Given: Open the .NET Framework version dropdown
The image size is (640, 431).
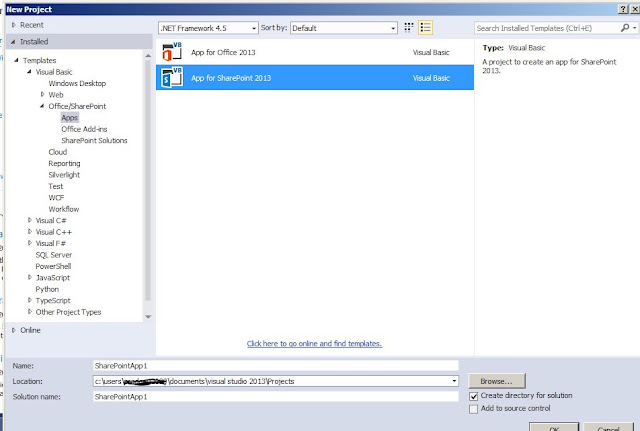Looking at the screenshot, I should 208,28.
